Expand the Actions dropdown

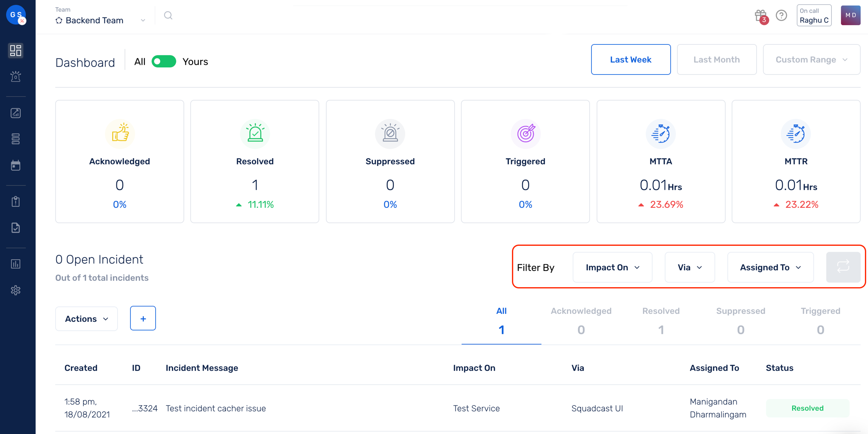pos(86,319)
